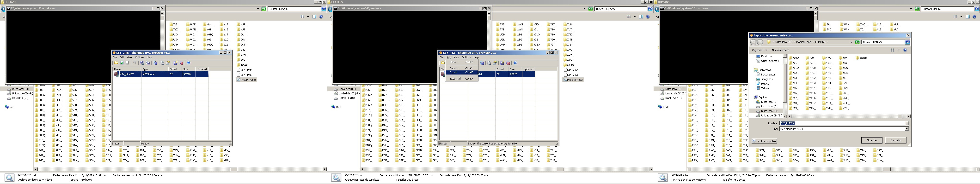Go forward in the Export dialog
Screen dimensions: 980x184
tap(760, 42)
